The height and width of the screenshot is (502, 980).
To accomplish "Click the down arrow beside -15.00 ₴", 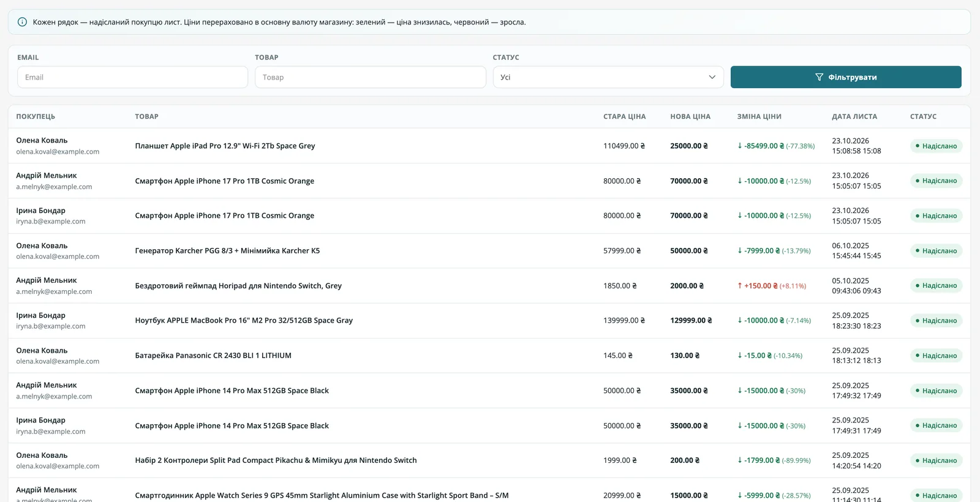I will click(x=740, y=356).
